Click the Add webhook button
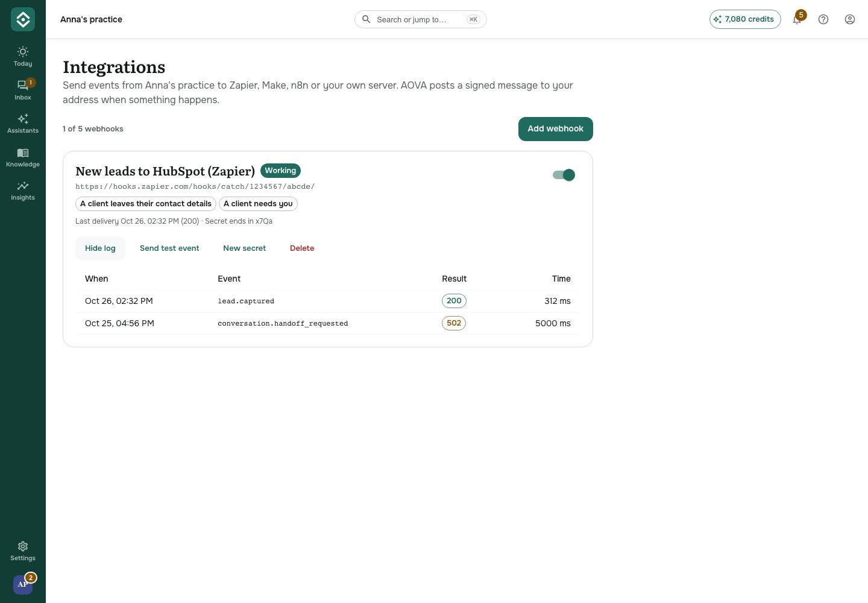Screen dimensions: 868x603 556,129
